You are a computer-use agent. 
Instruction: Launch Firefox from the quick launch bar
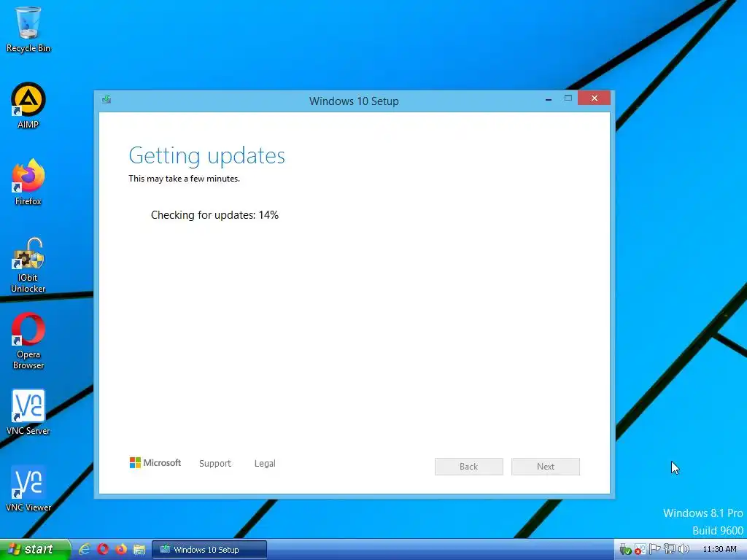pyautogui.click(x=121, y=549)
